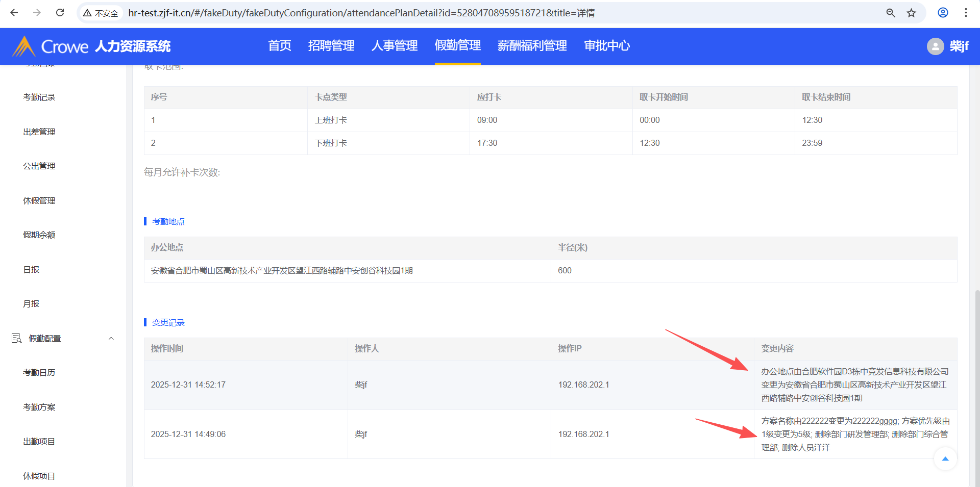The width and height of the screenshot is (980, 487).
Task: Open the 人事管理 tab
Action: (395, 46)
